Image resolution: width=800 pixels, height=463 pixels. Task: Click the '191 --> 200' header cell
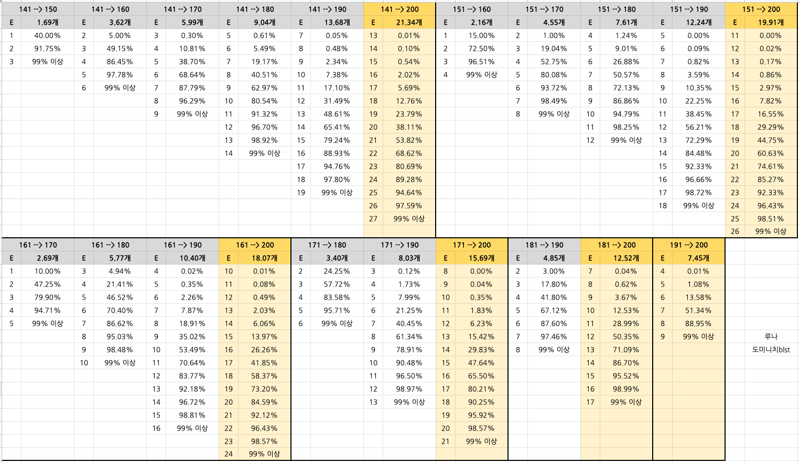tap(689, 245)
